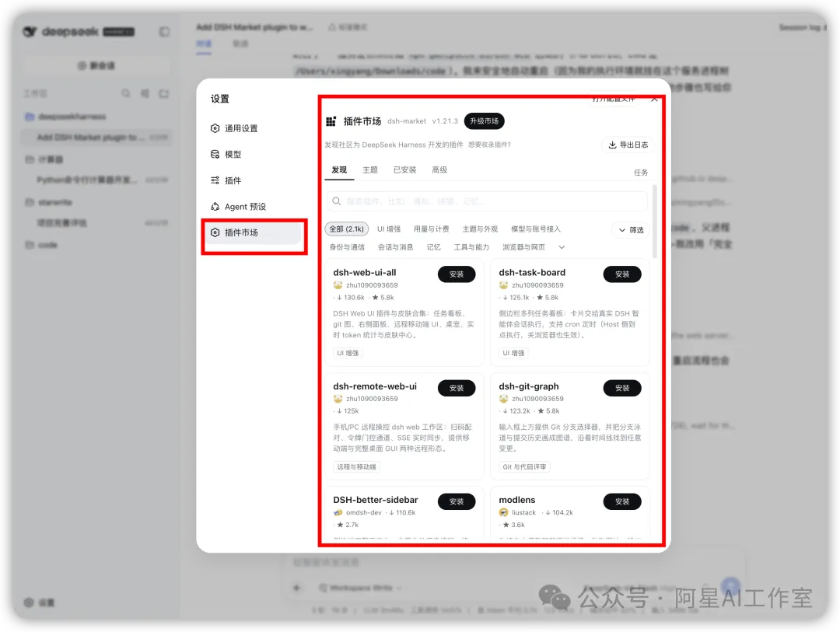Click Git 与代码评审 tag on dsh-git-graph card
840x632 pixels.
pos(524,467)
